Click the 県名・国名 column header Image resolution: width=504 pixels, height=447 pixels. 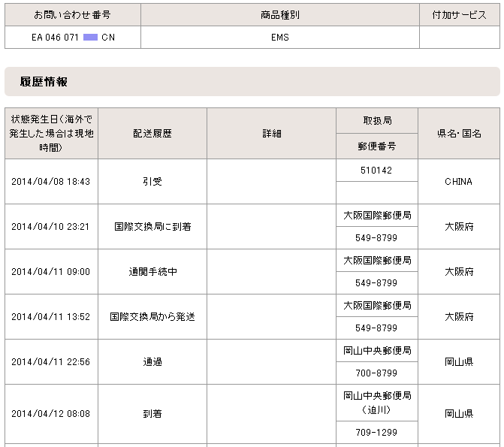[458, 133]
